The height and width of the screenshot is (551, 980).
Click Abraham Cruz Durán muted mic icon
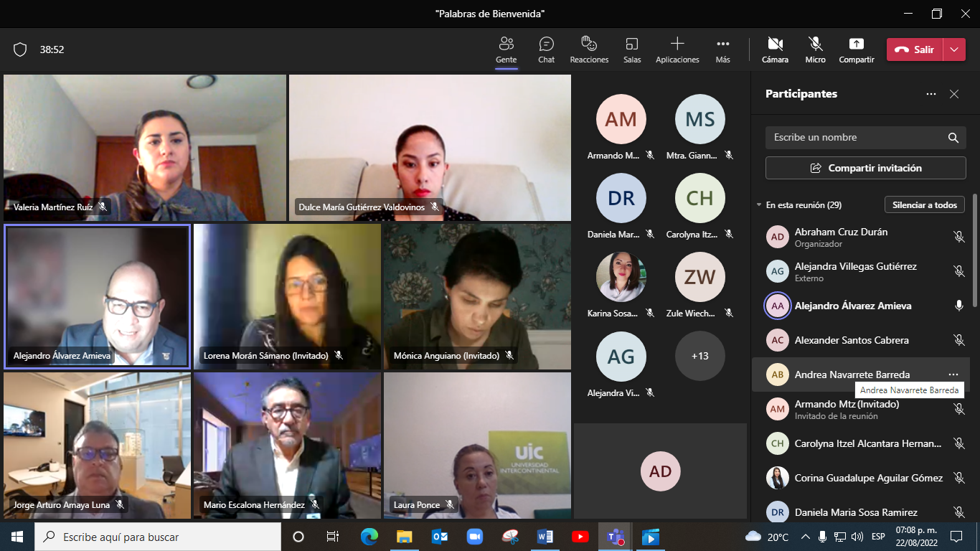coord(959,237)
